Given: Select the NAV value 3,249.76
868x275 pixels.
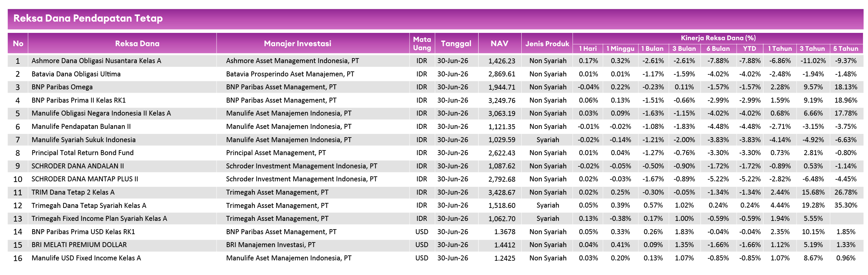Looking at the screenshot, I should [502, 100].
